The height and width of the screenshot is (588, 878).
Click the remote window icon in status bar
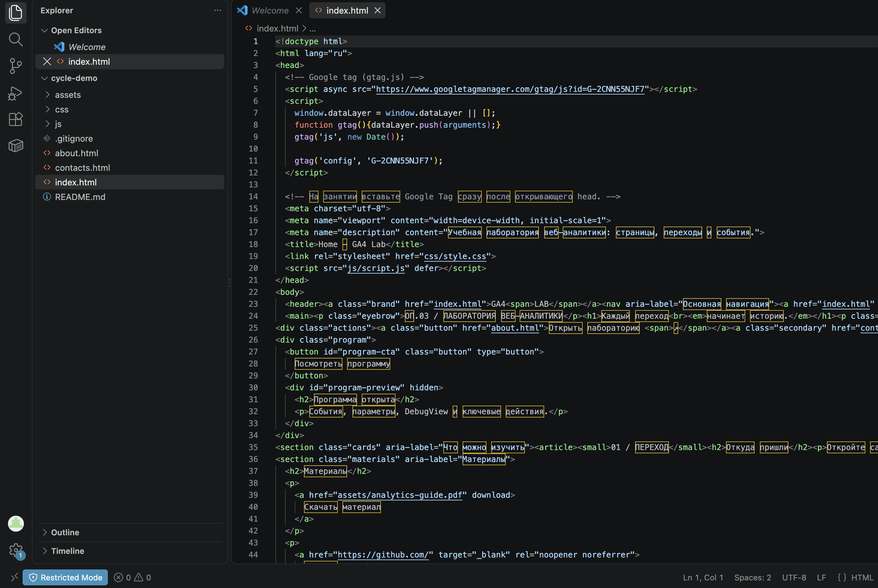pos(14,577)
